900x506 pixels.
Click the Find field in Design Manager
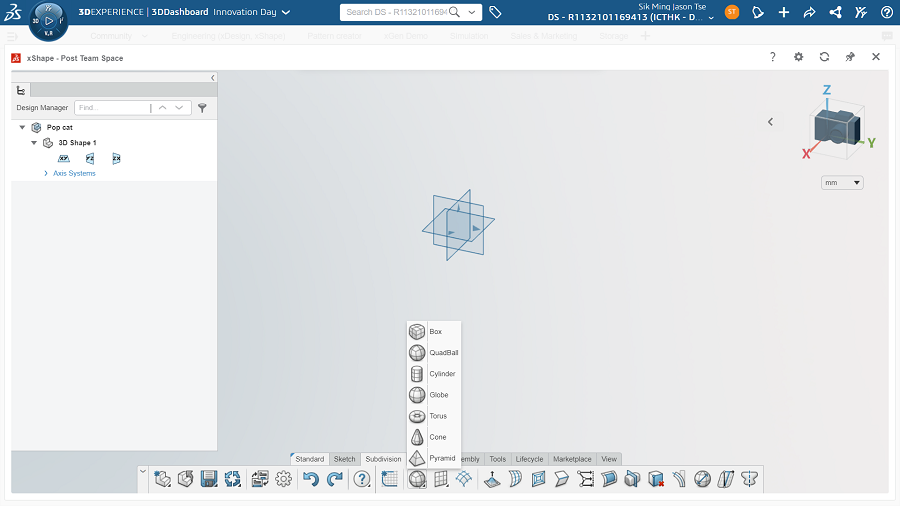tap(111, 108)
